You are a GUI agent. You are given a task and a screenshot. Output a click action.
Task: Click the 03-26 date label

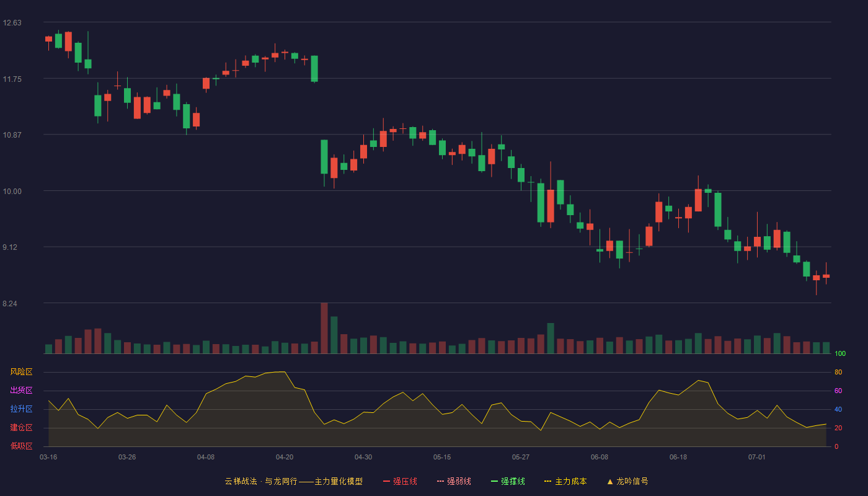point(127,457)
